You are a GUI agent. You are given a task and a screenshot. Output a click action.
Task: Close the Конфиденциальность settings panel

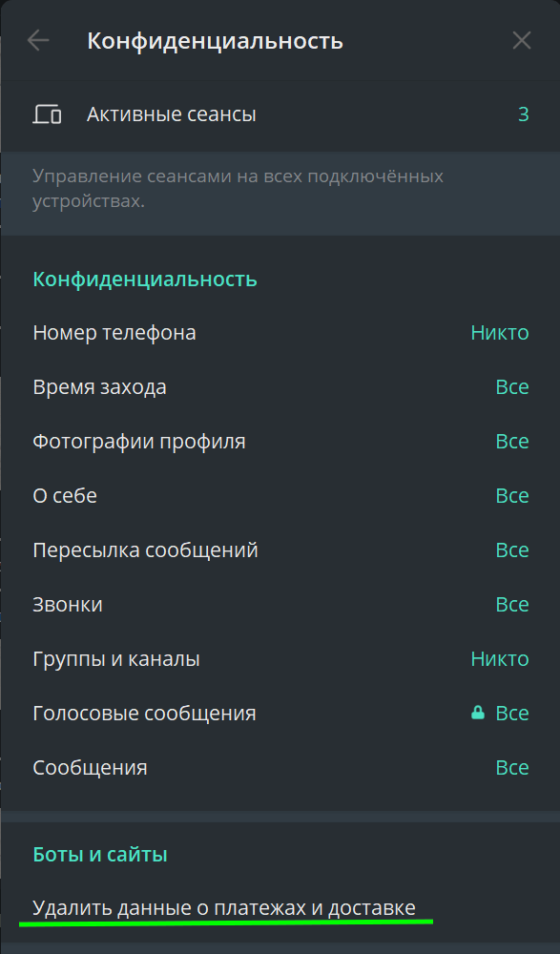tap(522, 41)
